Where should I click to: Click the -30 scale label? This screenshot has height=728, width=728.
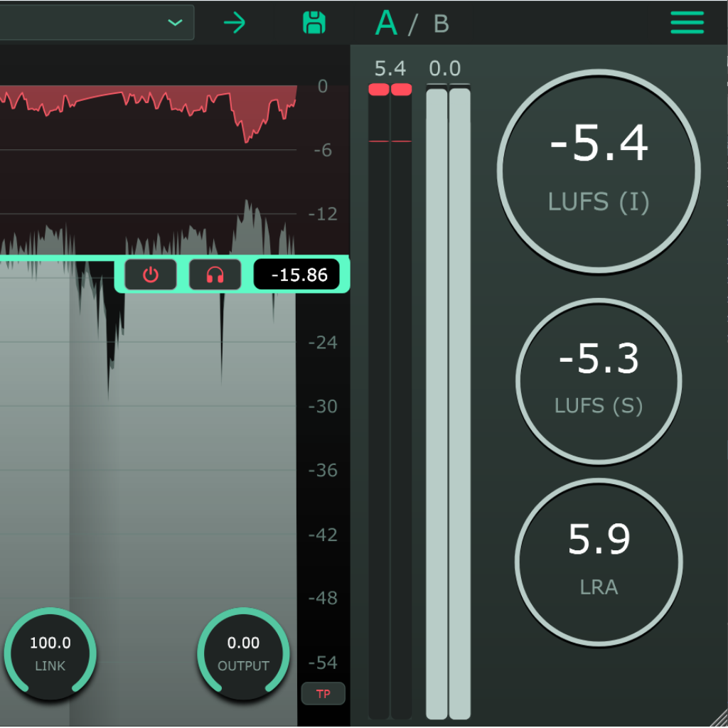click(323, 407)
